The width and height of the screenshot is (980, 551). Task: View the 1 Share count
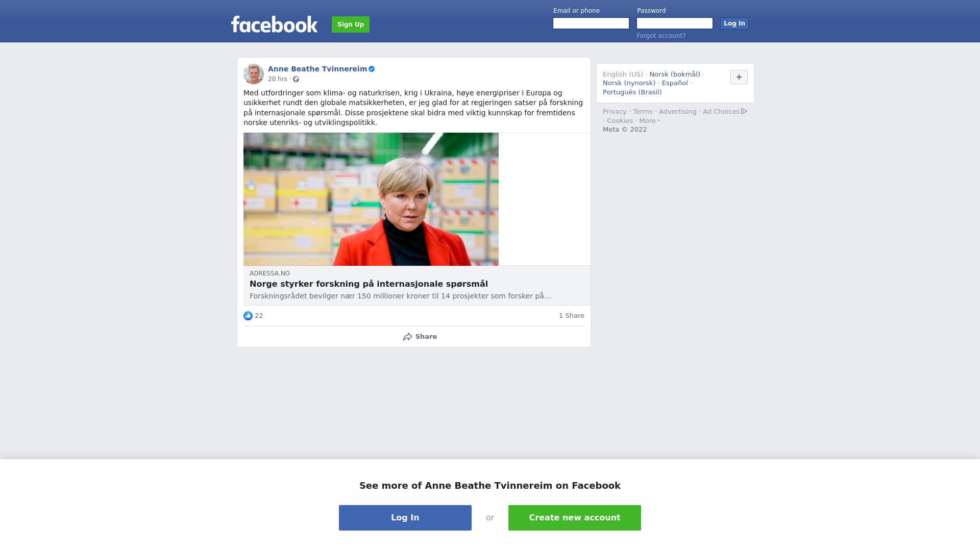[572, 316]
